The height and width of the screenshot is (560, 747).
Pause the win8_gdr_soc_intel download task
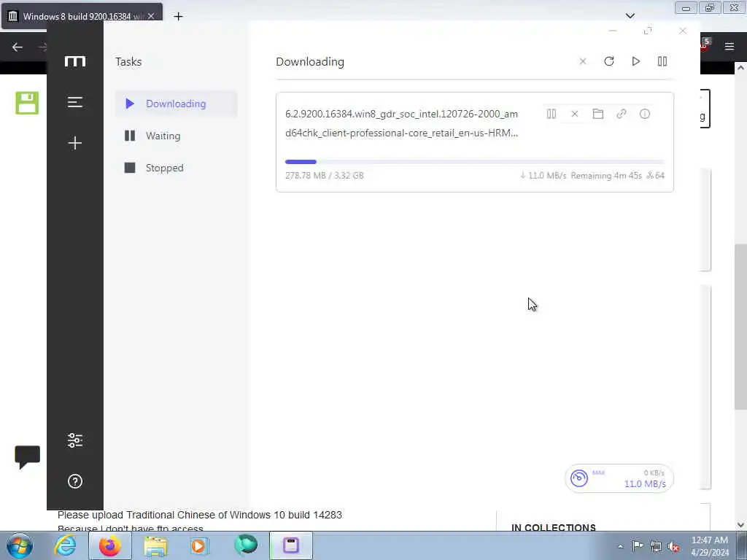click(x=551, y=114)
